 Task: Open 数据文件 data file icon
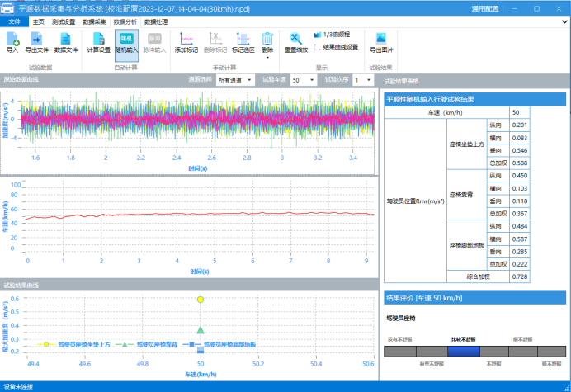click(66, 43)
